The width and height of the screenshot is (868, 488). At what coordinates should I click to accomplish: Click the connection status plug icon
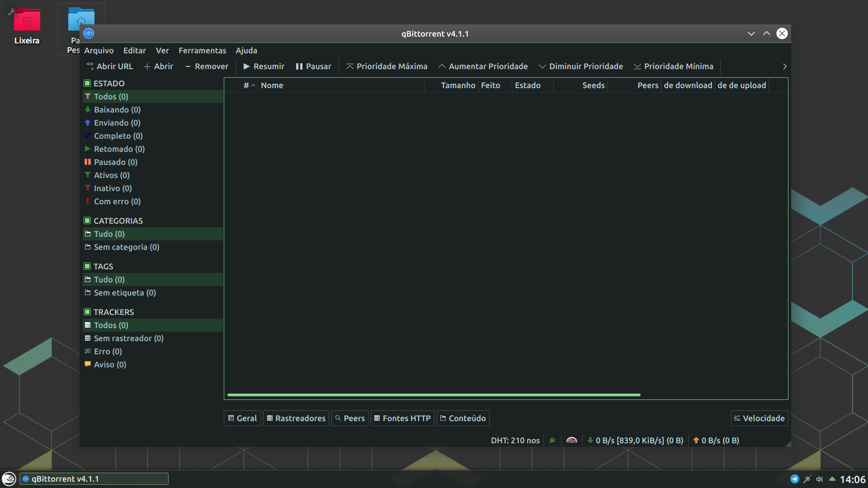click(x=552, y=440)
